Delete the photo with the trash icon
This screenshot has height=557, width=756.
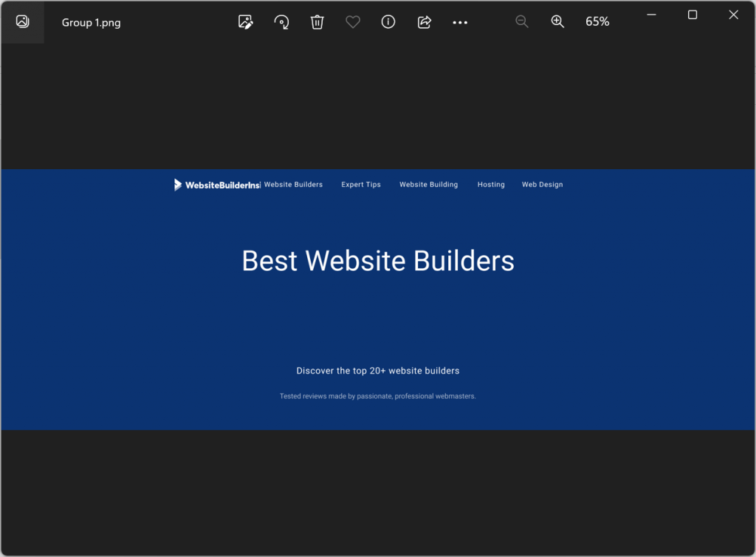coord(317,22)
